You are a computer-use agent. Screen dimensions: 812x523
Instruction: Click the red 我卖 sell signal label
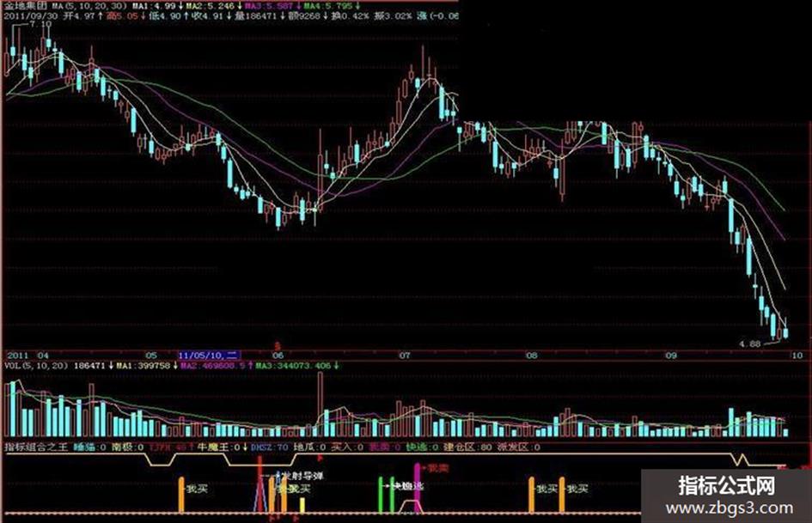(x=438, y=468)
